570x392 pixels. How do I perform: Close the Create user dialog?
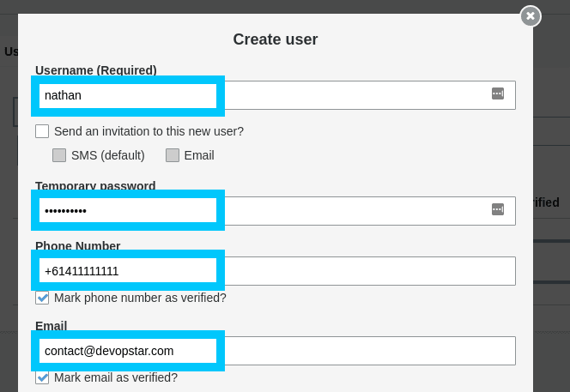(x=531, y=16)
